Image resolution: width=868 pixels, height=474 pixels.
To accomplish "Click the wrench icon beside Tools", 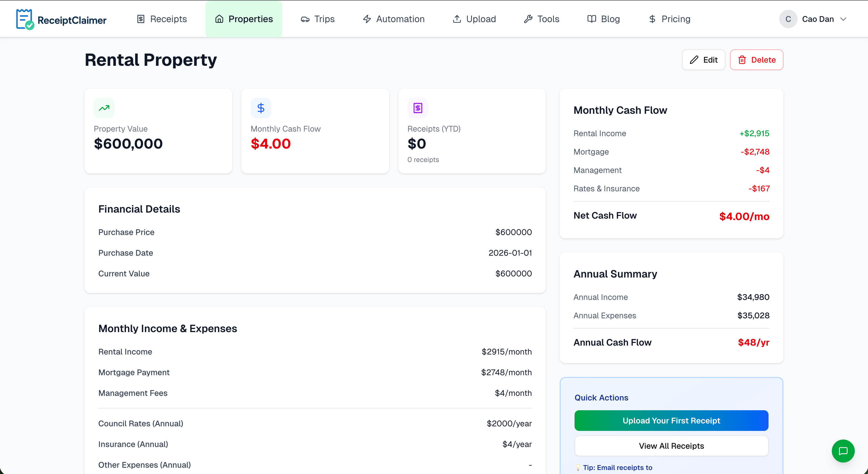I will tap(528, 19).
